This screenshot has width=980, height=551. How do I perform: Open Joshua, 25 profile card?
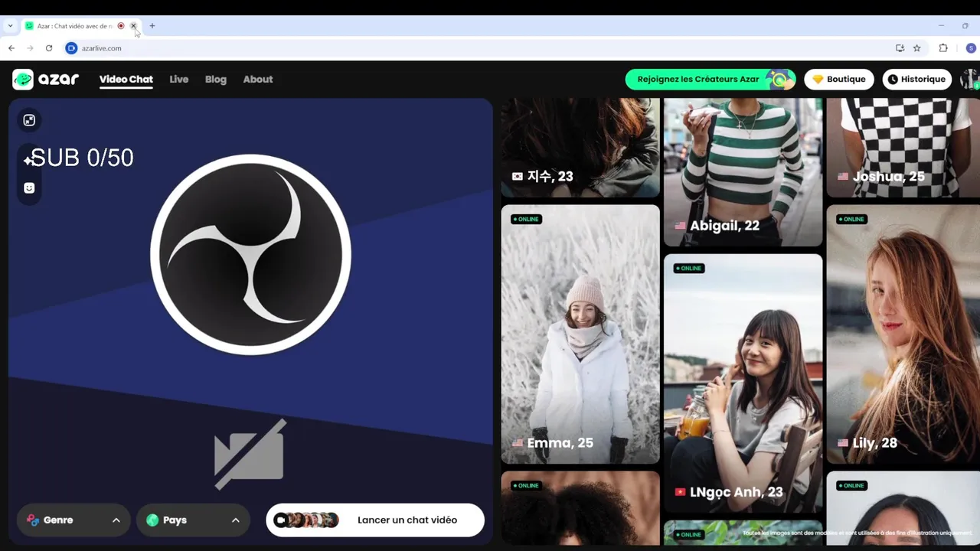coord(903,148)
